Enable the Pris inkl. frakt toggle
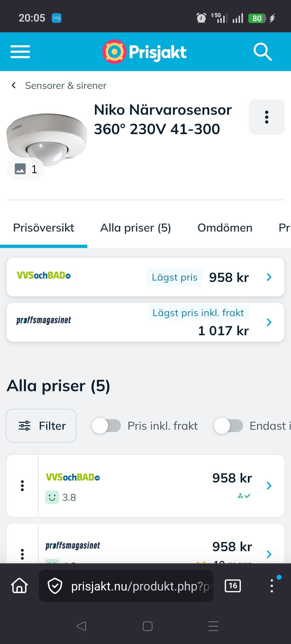The height and width of the screenshot is (644, 291). [106, 426]
